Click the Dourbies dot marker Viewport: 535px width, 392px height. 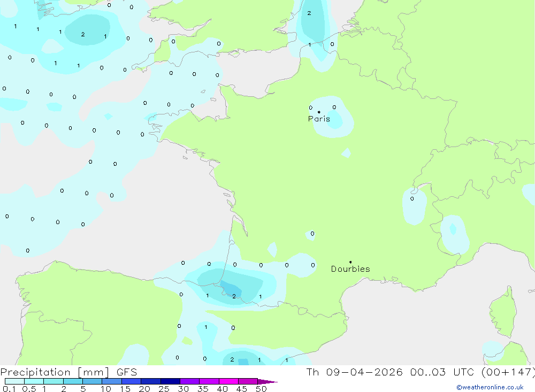[350, 262]
